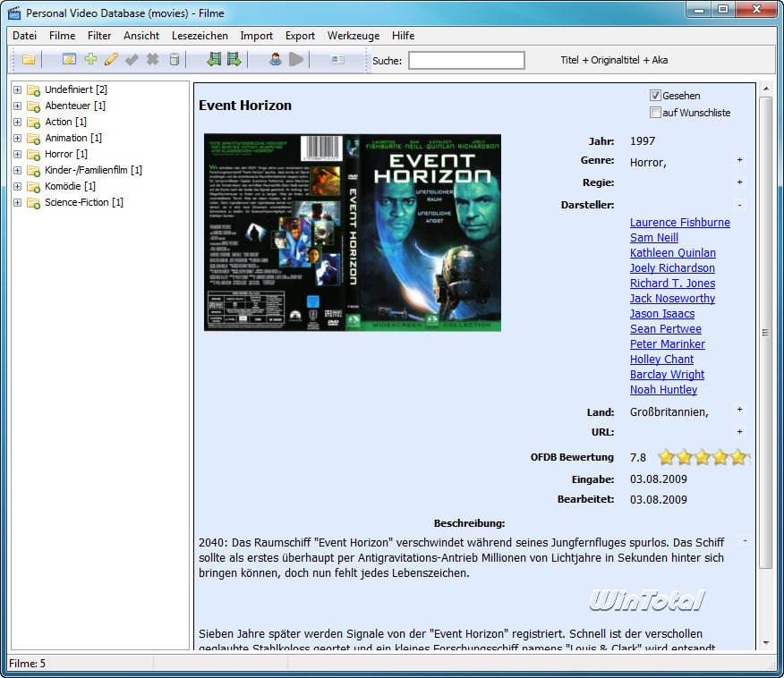Click the Suche search input field
This screenshot has width=784, height=678.
pyautogui.click(x=466, y=60)
